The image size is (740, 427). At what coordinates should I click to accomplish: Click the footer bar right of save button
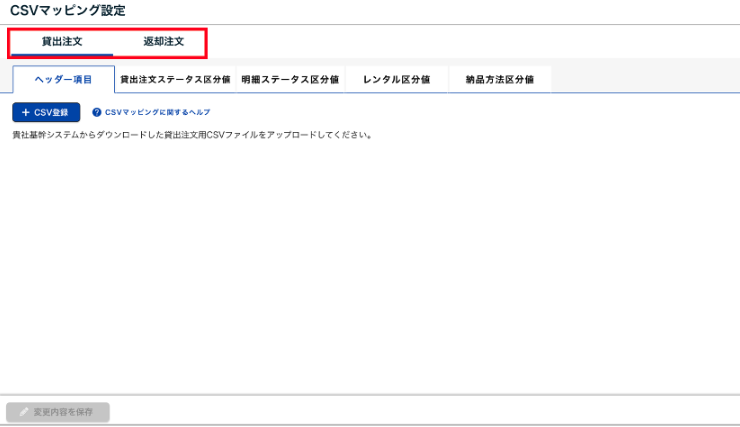(420, 412)
